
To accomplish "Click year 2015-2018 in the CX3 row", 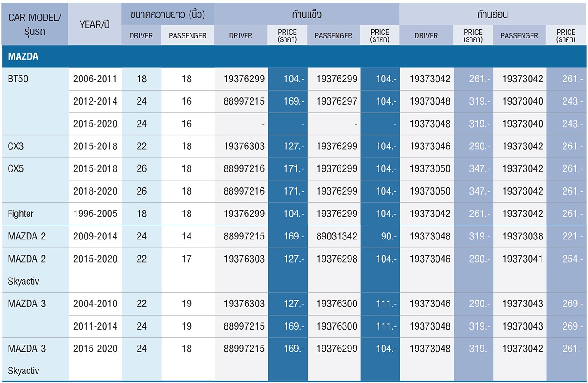I will click(95, 146).
